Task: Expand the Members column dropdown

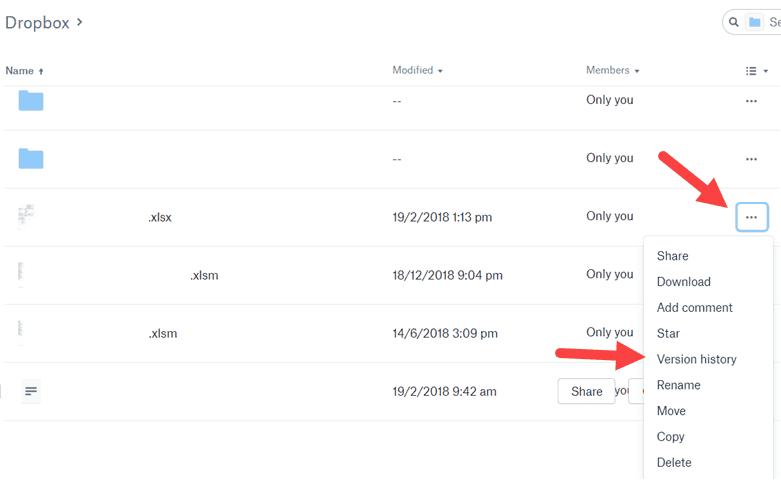Action: (x=612, y=71)
